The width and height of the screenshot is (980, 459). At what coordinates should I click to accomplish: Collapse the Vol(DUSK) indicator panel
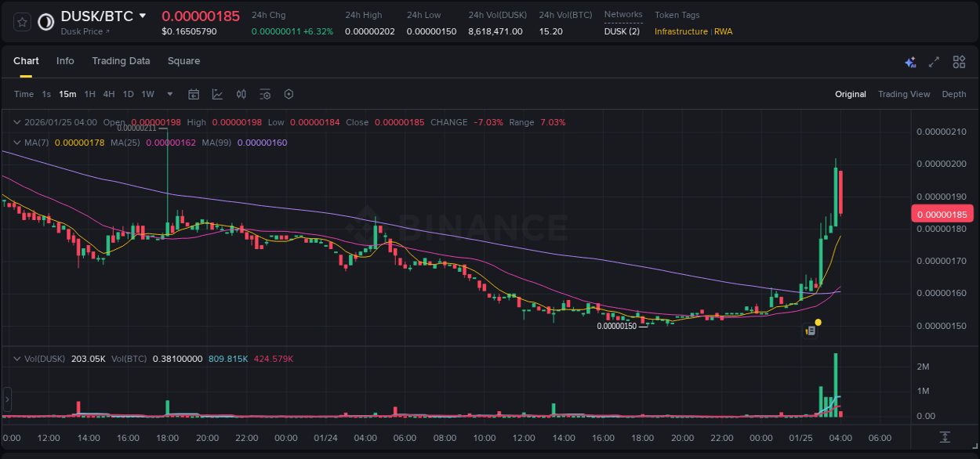[x=16, y=358]
